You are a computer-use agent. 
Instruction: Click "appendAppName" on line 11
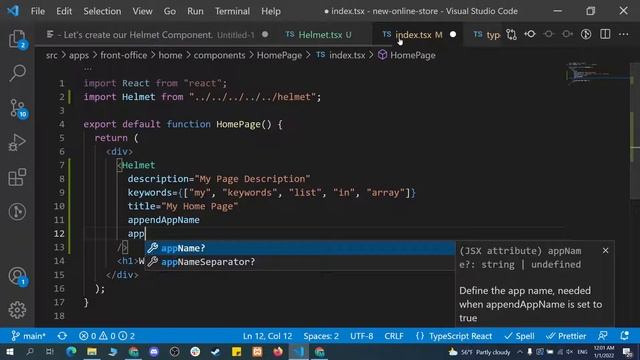coord(164,220)
